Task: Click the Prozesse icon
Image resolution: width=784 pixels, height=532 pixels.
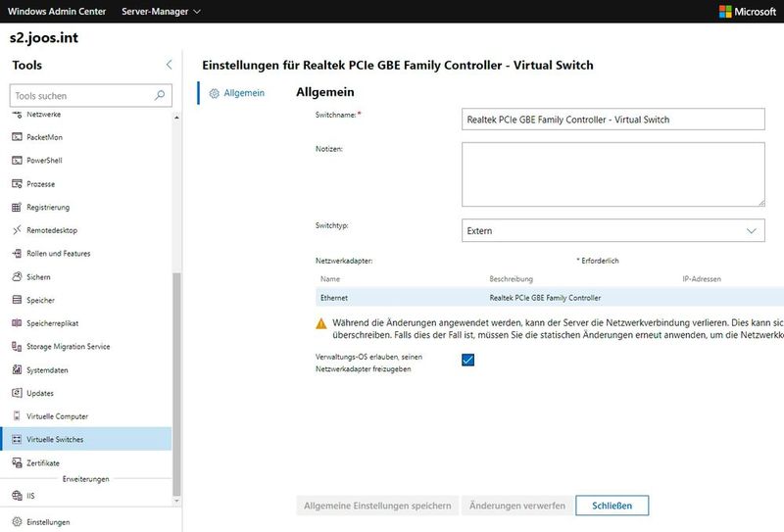Action: (x=17, y=184)
